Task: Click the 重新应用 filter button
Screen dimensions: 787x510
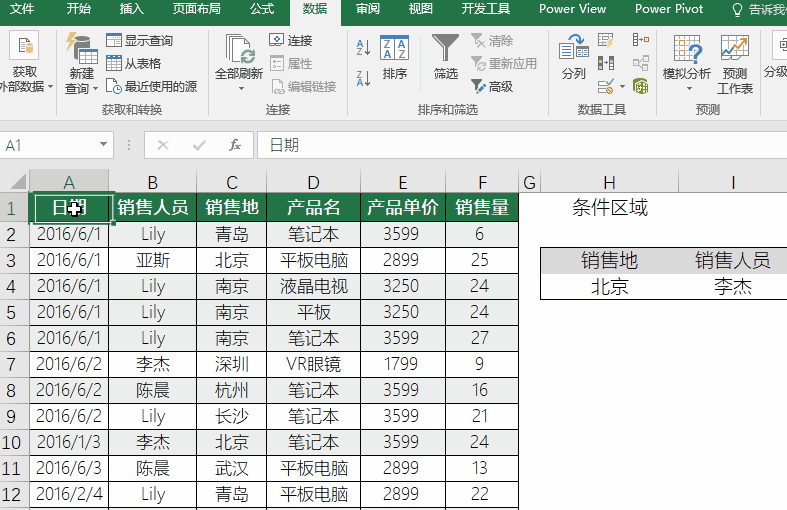Action: click(504, 64)
